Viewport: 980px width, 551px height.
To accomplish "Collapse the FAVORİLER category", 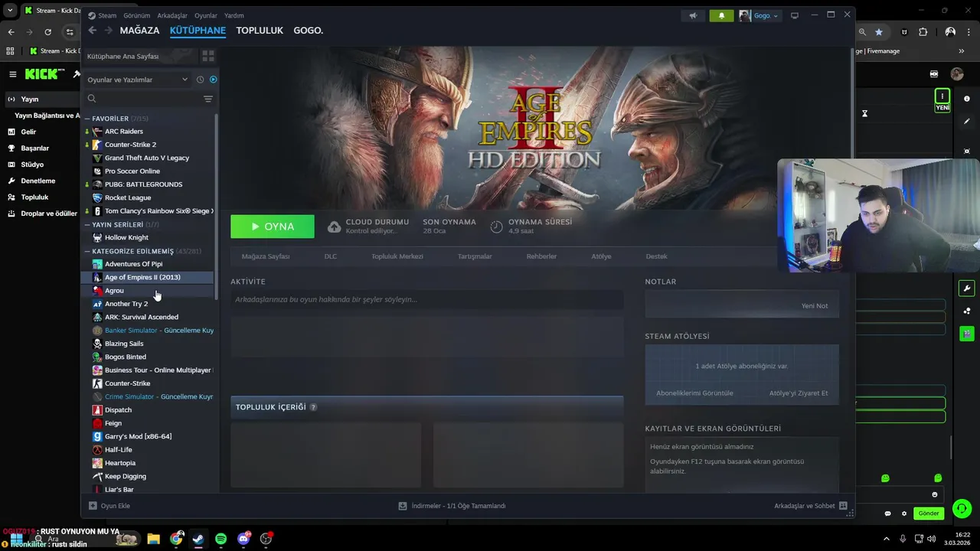I will click(x=87, y=119).
